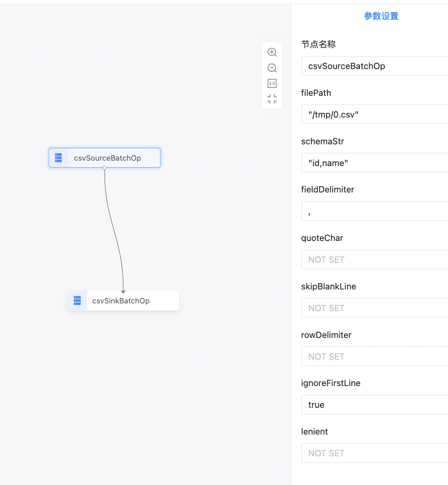Set the skipBlankLine field
The image size is (448, 485).
[x=375, y=308]
